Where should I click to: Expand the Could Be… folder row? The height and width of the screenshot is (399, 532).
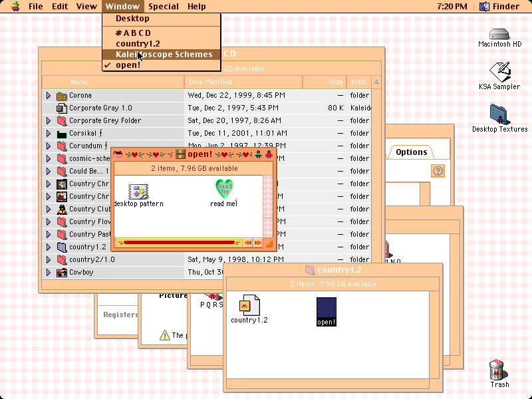(x=49, y=172)
